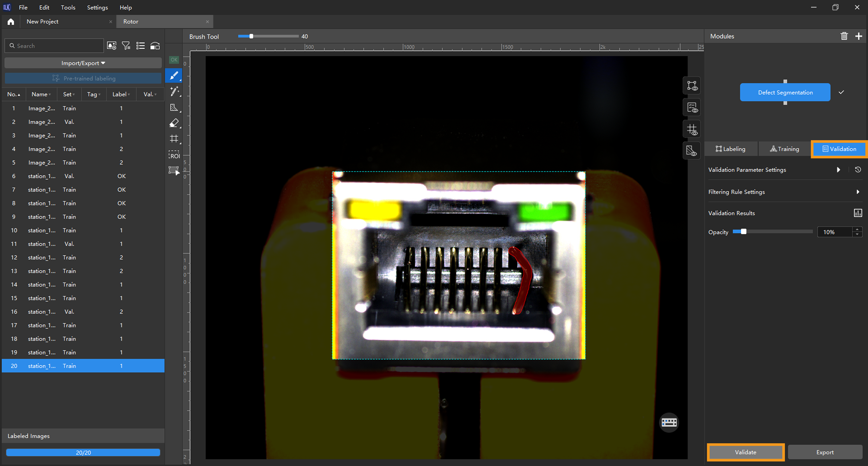Screen dimensions: 868x466
Task: Select the Defect Segmentation module block
Action: tap(785, 92)
